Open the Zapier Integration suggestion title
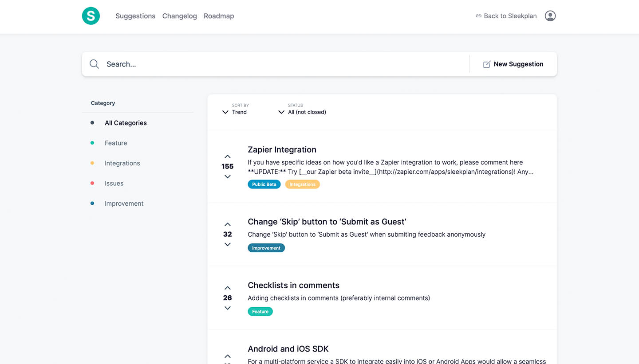This screenshot has height=364, width=639. pyautogui.click(x=282, y=150)
